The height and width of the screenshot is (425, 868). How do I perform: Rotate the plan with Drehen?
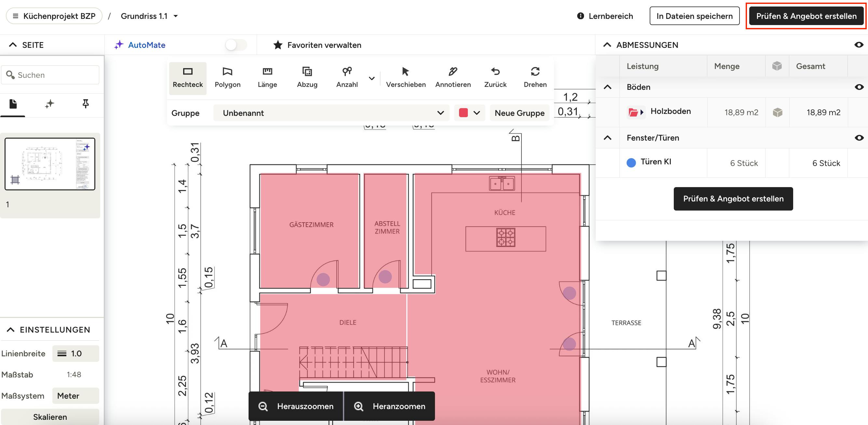tap(535, 78)
